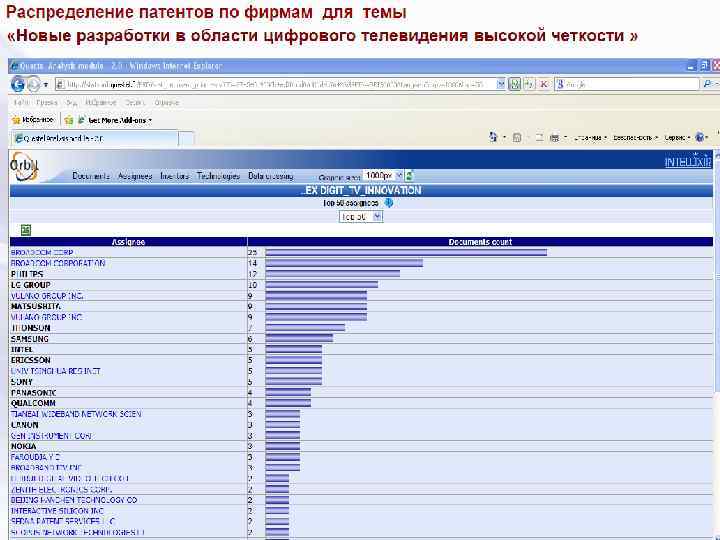Open the Top 50 selection dropdown
720x540 pixels.
[x=361, y=216]
